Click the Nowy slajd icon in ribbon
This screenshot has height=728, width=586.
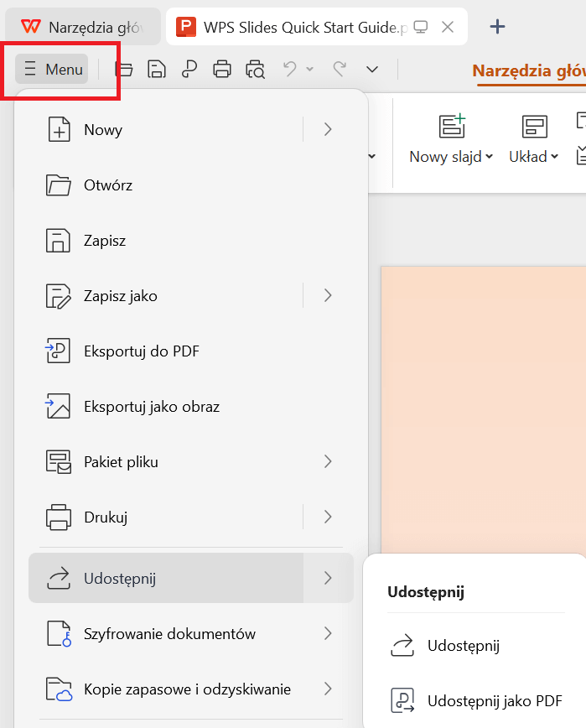tap(452, 126)
